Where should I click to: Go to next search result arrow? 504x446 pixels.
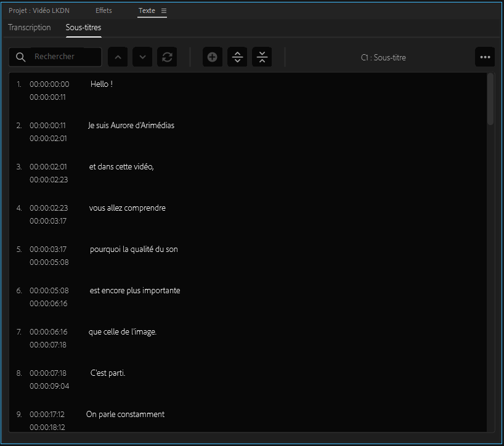tap(142, 57)
